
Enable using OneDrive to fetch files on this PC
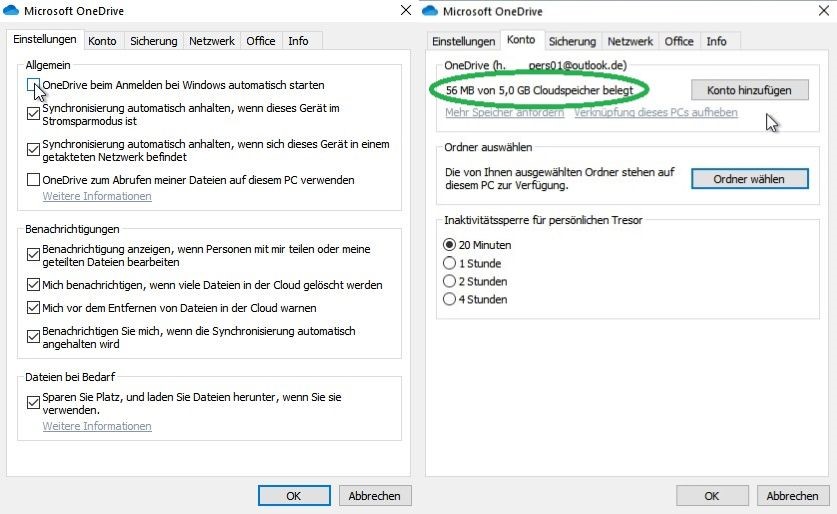coord(33,179)
